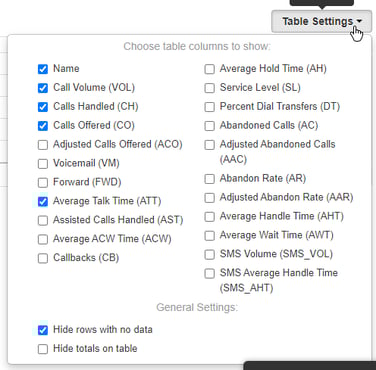Screen dimensions: 376x370
Task: Uncheck Calls Offered (CO) checkbox
Action: (x=43, y=126)
